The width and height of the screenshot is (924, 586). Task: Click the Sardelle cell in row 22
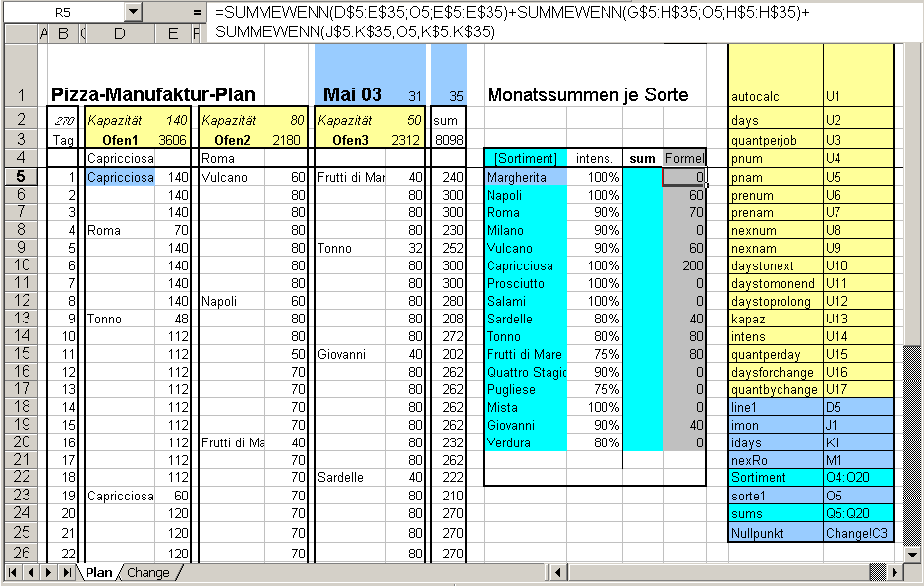pos(350,477)
